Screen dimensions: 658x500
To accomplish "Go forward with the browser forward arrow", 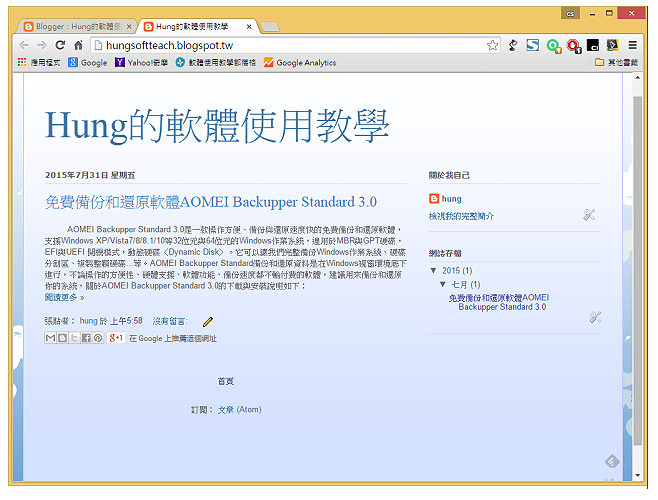I will (x=42, y=45).
